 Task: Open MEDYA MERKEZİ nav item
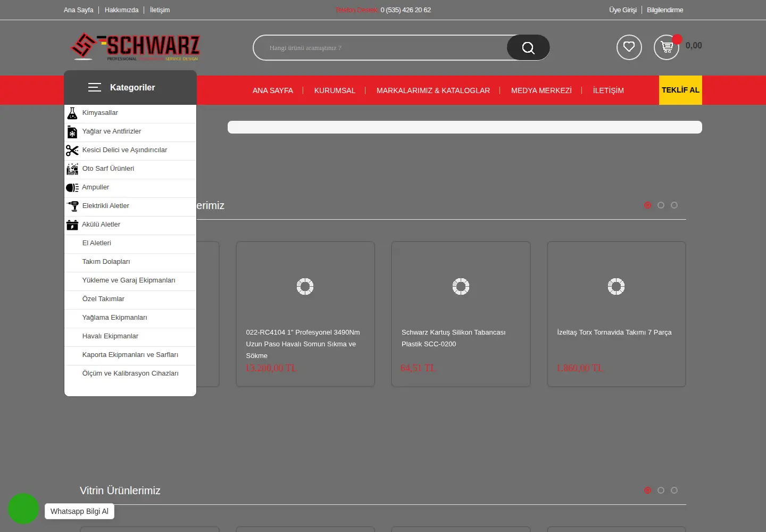542,90
